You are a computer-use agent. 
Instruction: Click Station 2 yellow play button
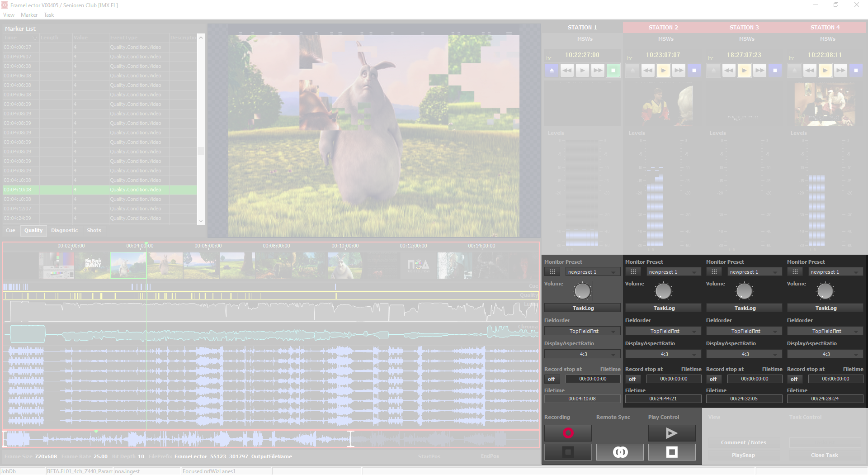coord(663,70)
